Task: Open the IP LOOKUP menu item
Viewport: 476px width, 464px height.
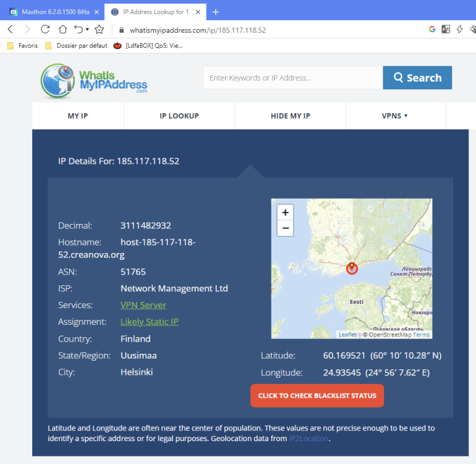Action: coord(179,116)
